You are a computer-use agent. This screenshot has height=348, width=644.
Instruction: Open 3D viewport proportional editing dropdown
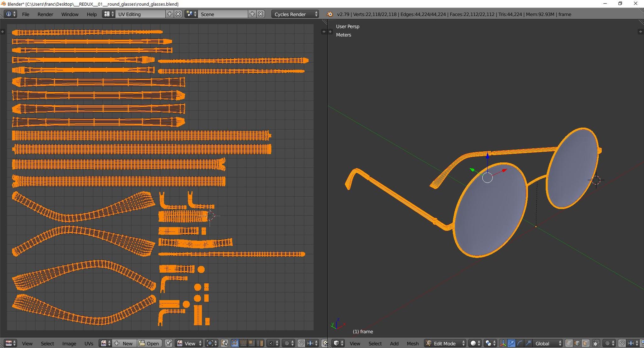609,343
